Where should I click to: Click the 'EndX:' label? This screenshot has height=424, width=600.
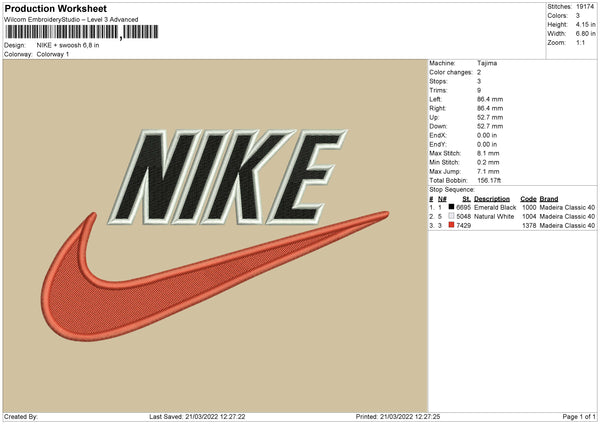(x=438, y=135)
